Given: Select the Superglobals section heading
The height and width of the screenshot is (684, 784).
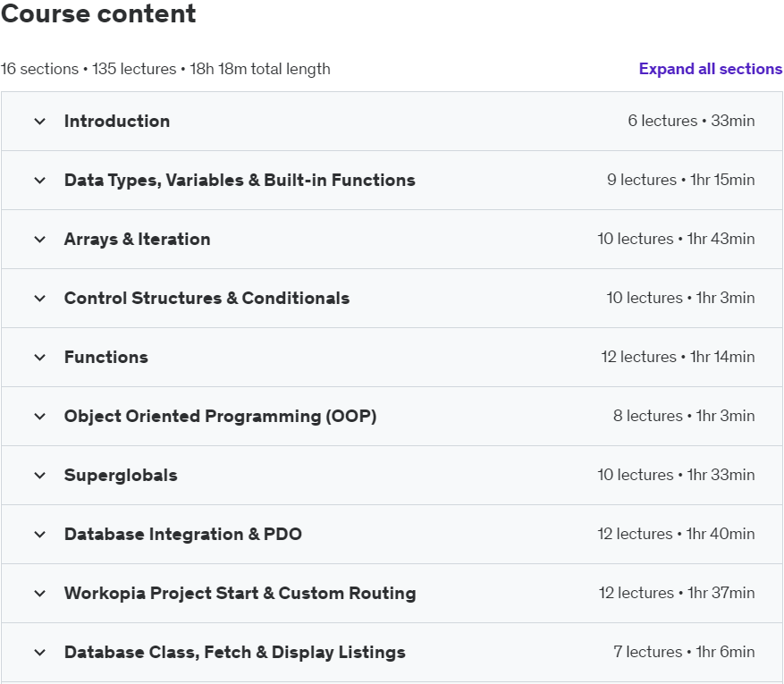Looking at the screenshot, I should [121, 476].
